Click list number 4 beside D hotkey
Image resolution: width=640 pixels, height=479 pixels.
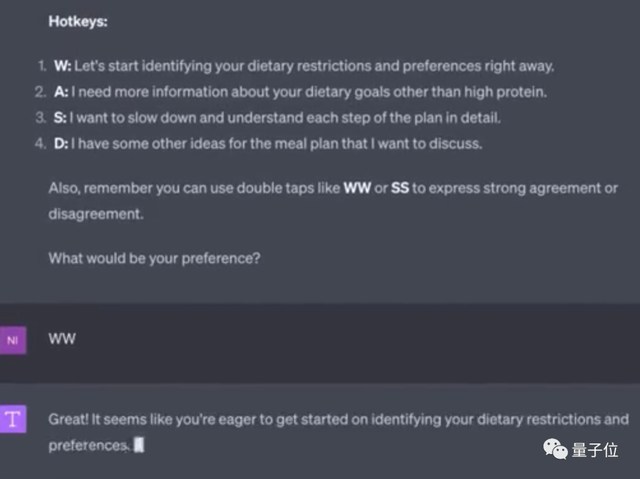click(40, 144)
